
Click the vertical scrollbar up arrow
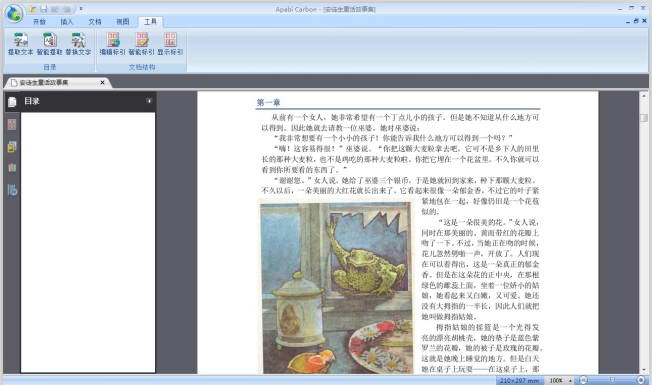644,96
